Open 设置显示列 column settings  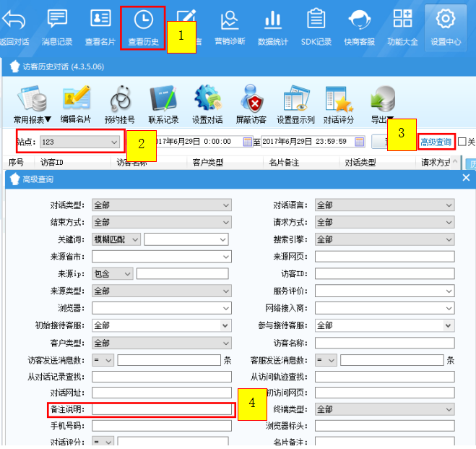coord(295,104)
